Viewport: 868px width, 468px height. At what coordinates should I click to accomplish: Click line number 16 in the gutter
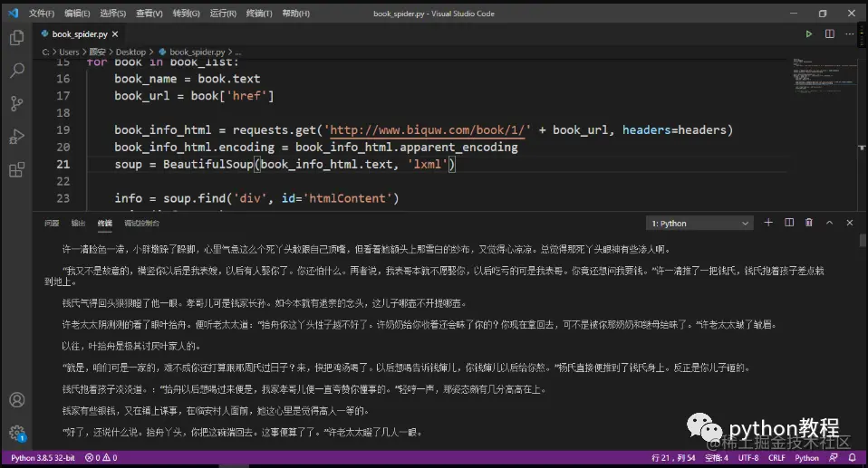[x=63, y=79]
